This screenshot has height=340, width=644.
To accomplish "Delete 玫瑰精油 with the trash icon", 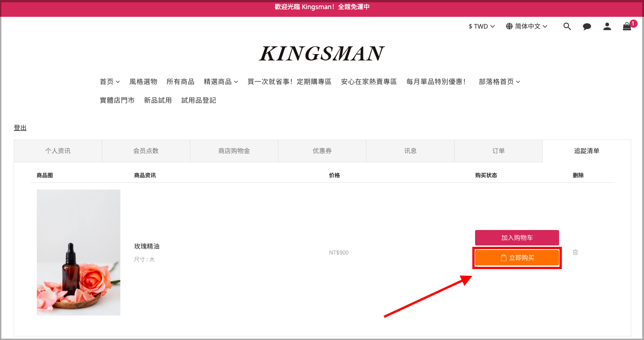I will [575, 252].
